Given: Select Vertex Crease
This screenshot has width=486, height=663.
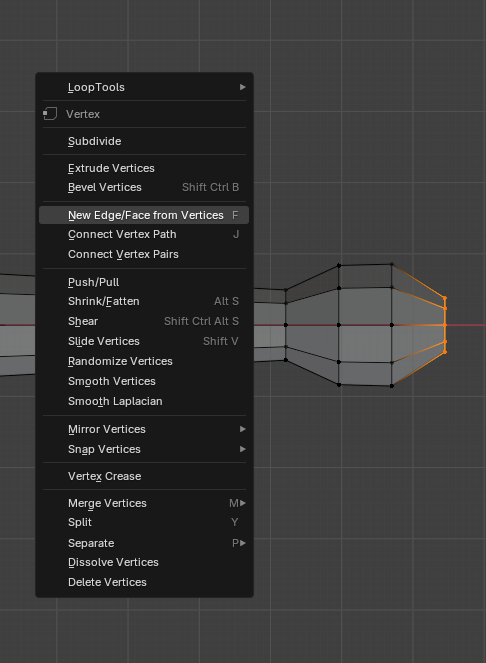Looking at the screenshot, I should pos(144,476).
